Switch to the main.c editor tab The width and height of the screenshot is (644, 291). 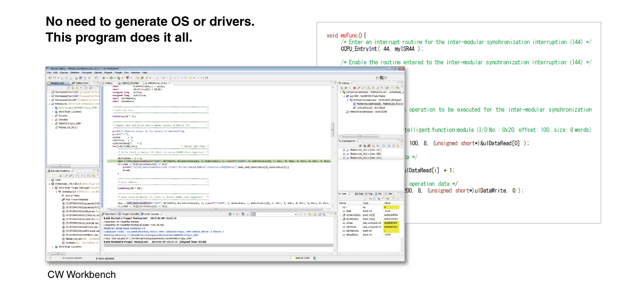(x=108, y=83)
